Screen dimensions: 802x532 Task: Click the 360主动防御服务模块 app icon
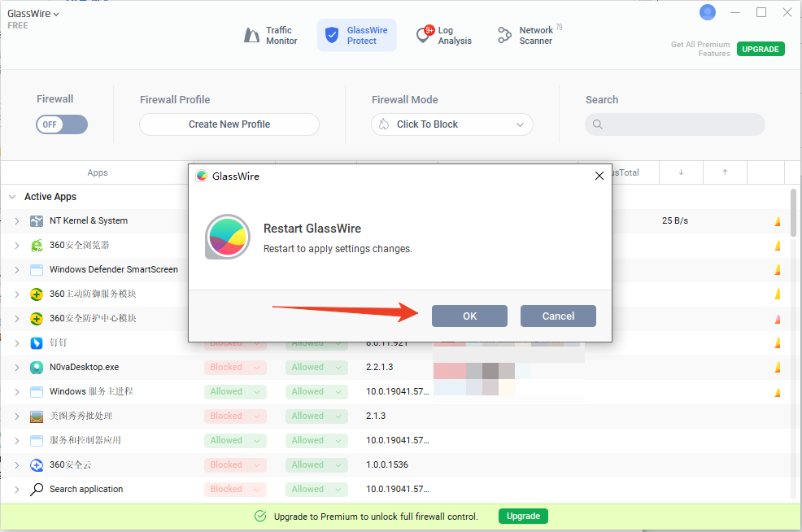click(x=37, y=294)
